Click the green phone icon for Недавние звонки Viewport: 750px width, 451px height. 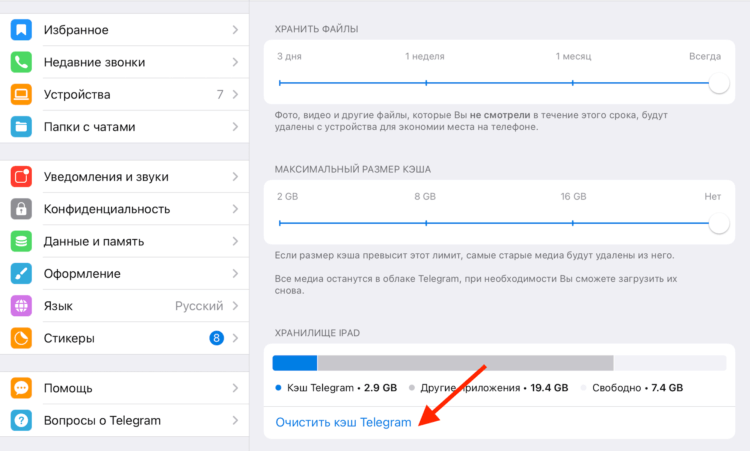[x=21, y=62]
